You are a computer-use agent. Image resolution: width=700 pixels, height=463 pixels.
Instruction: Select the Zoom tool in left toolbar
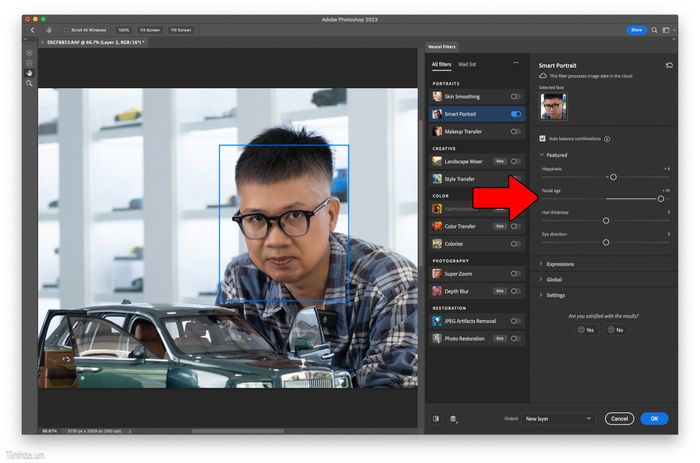point(29,83)
